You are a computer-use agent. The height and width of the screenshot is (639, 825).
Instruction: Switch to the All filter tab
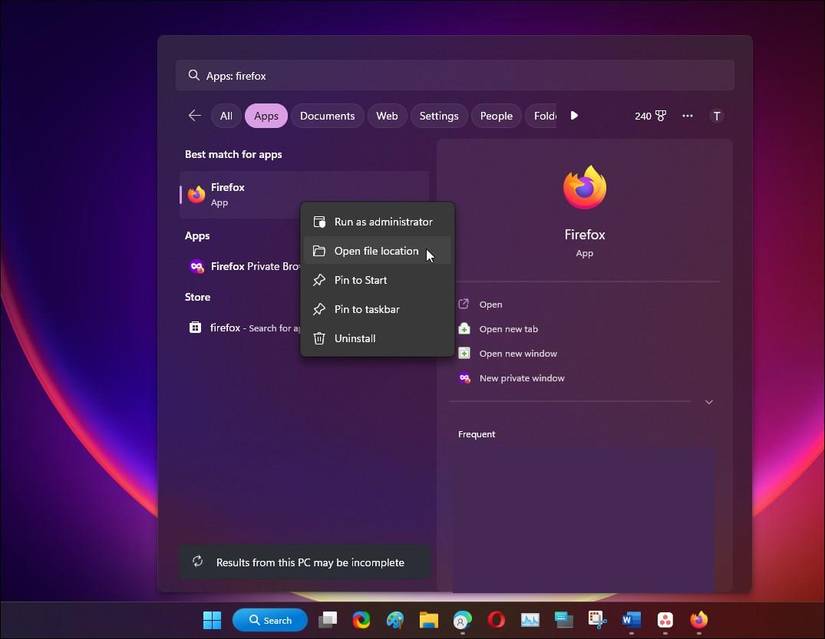coord(226,116)
